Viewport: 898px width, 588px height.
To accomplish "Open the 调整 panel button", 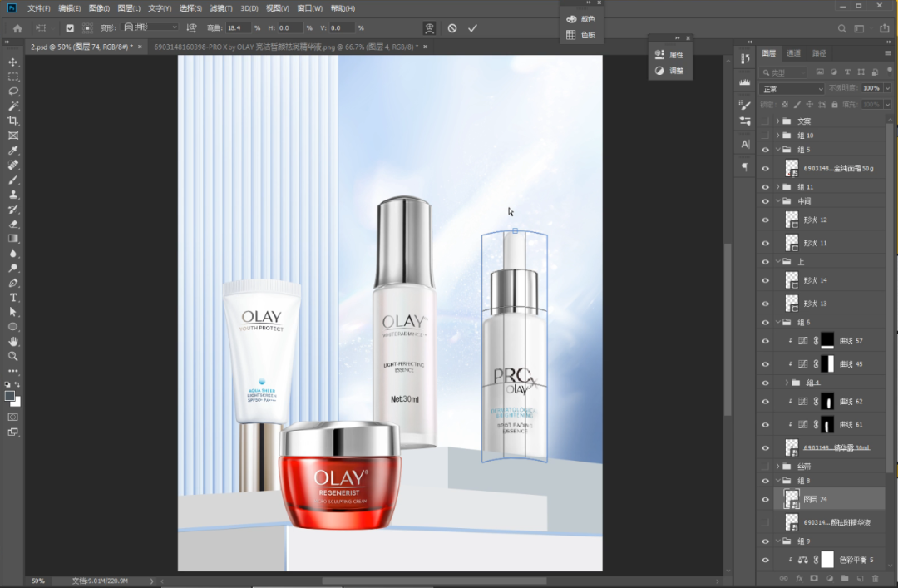I will click(x=669, y=71).
